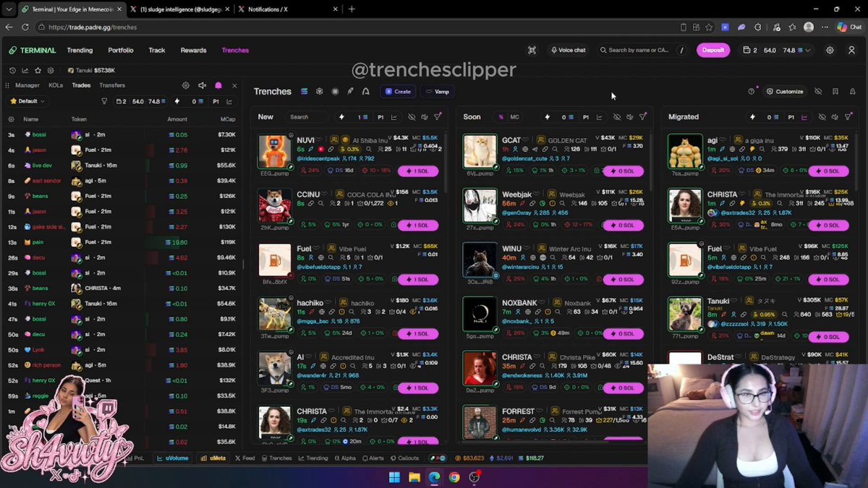The image size is (868, 488).
Task: Open the settings gear in the top navigation bar
Action: [830, 50]
